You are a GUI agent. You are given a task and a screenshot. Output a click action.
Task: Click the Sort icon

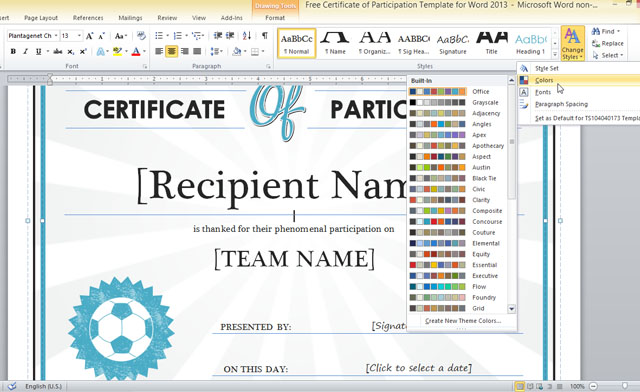click(247, 36)
